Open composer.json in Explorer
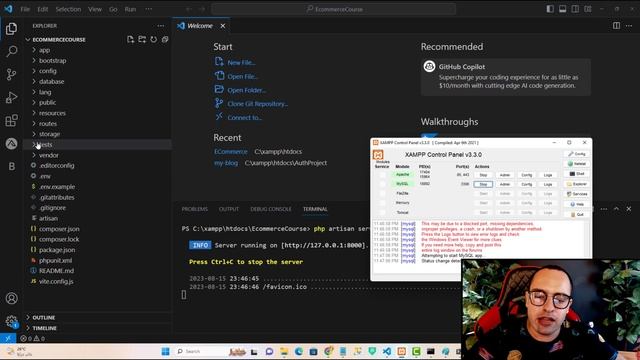The width and height of the screenshot is (640, 360). click(x=59, y=229)
